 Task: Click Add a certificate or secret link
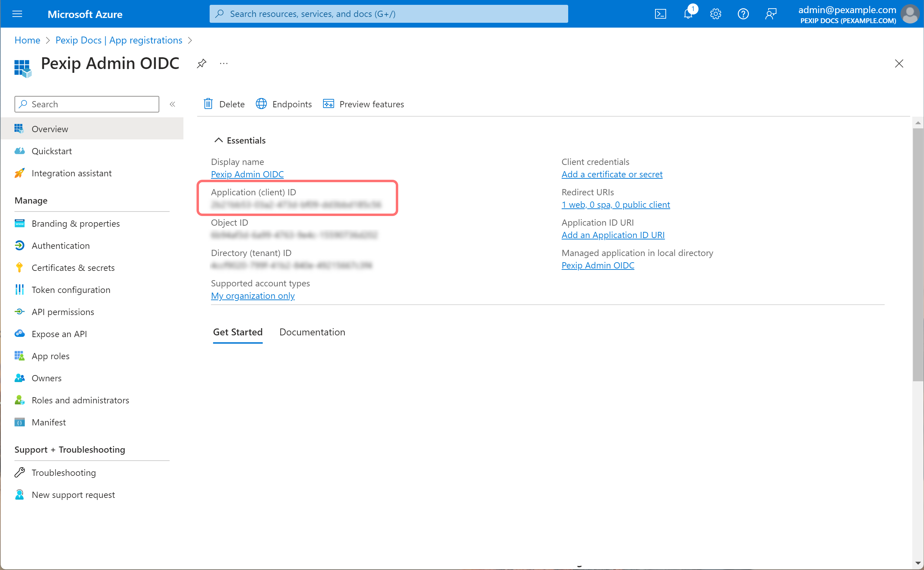[x=611, y=174]
